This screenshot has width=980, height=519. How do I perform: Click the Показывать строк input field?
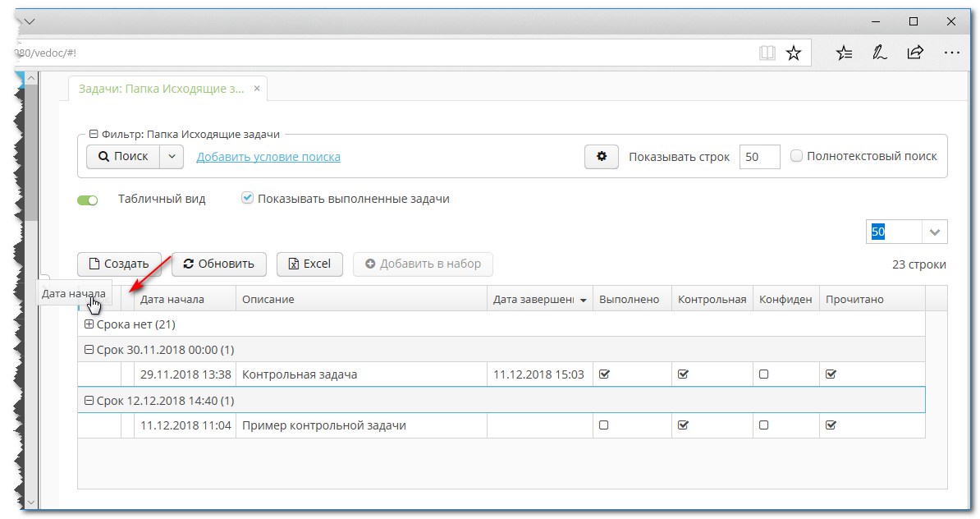pyautogui.click(x=759, y=157)
